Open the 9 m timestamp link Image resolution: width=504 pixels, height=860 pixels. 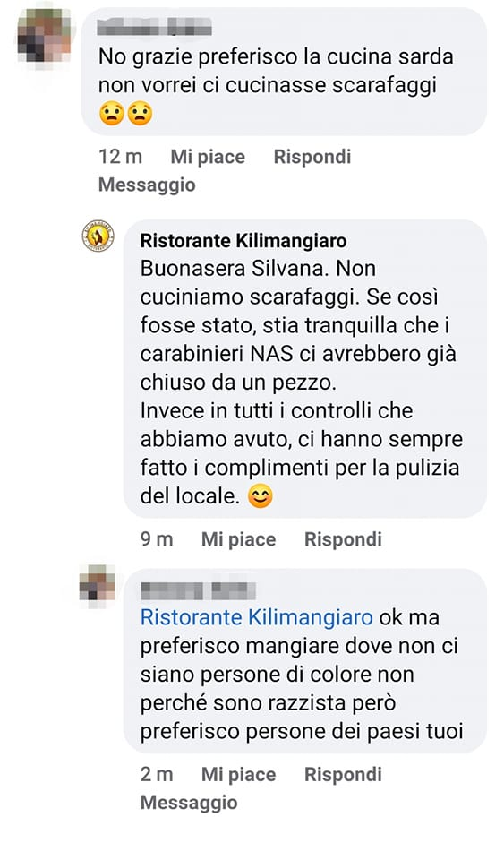point(157,539)
